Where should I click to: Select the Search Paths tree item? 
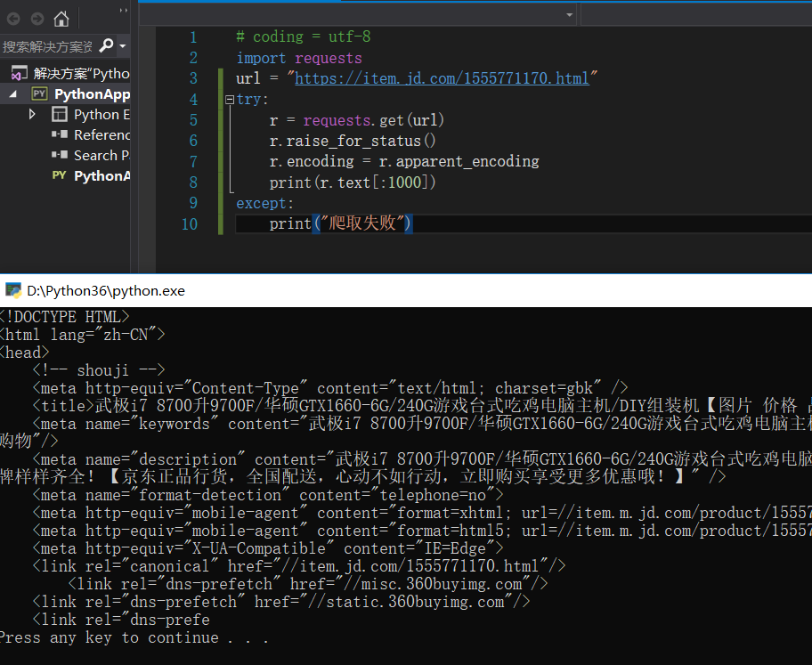[101, 156]
